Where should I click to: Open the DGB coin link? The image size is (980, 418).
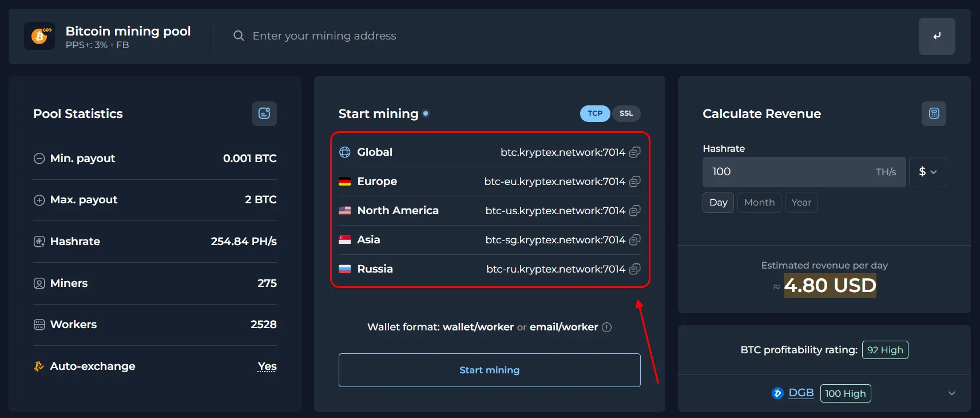pos(800,393)
